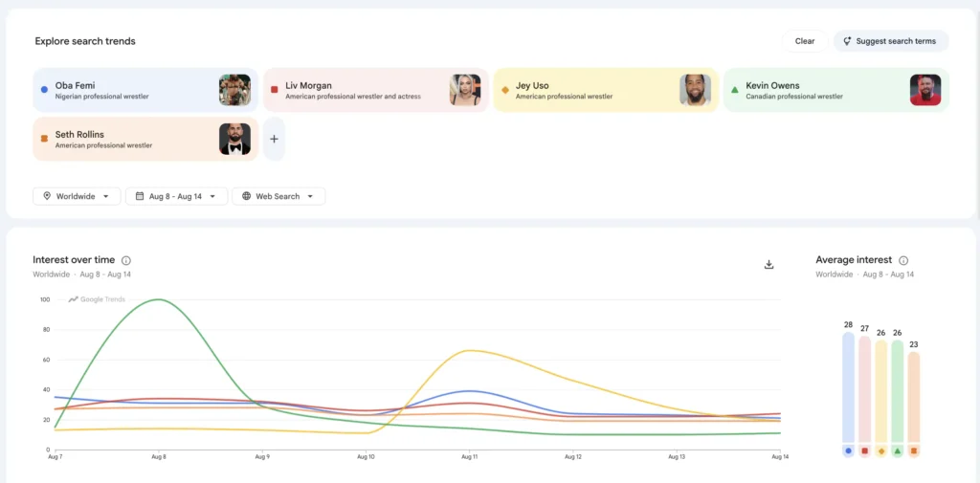Image resolution: width=980 pixels, height=483 pixels.
Task: Click the sparkle icon in Suggest search terms
Action: click(x=848, y=41)
